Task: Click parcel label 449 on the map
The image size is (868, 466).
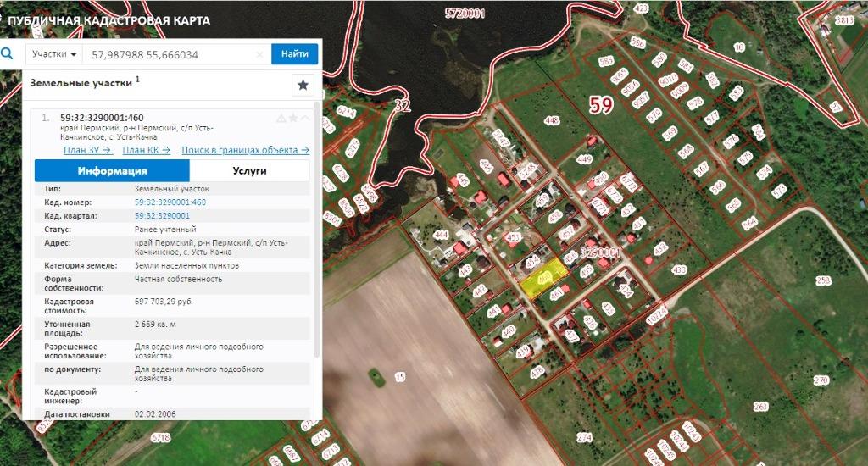Action: click(585, 159)
